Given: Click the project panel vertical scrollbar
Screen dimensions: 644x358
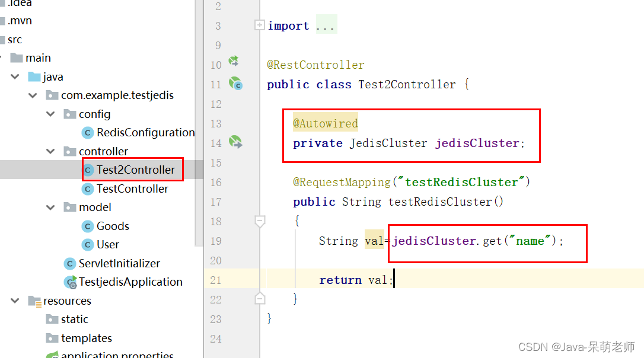Looking at the screenshot, I should coord(199,123).
